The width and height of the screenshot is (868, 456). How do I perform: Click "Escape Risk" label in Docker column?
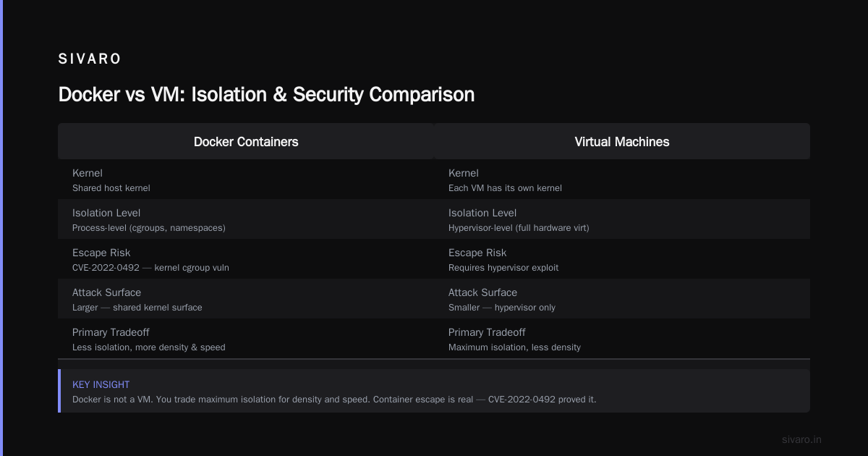pos(101,253)
